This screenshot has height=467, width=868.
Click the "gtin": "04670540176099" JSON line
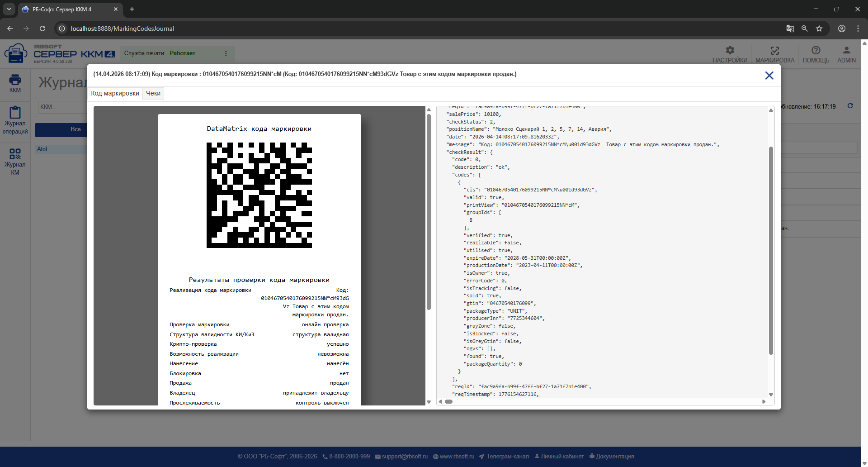pyautogui.click(x=500, y=303)
